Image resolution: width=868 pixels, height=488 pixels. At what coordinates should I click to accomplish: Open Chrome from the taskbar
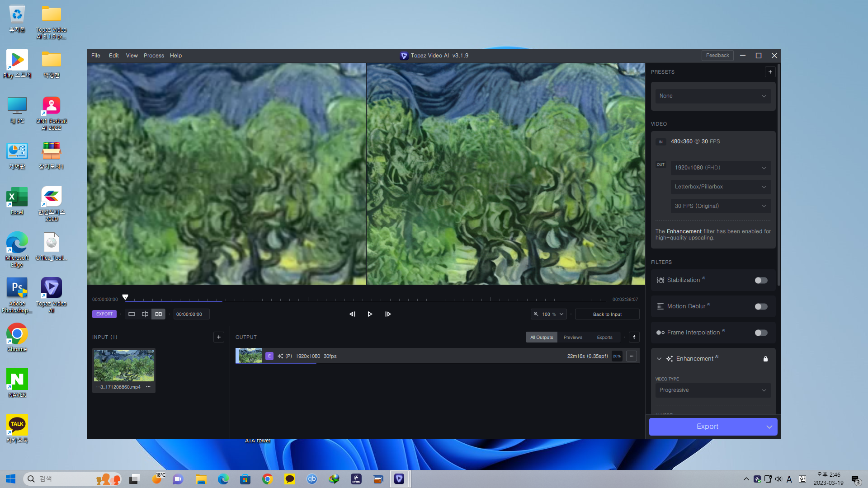click(268, 479)
